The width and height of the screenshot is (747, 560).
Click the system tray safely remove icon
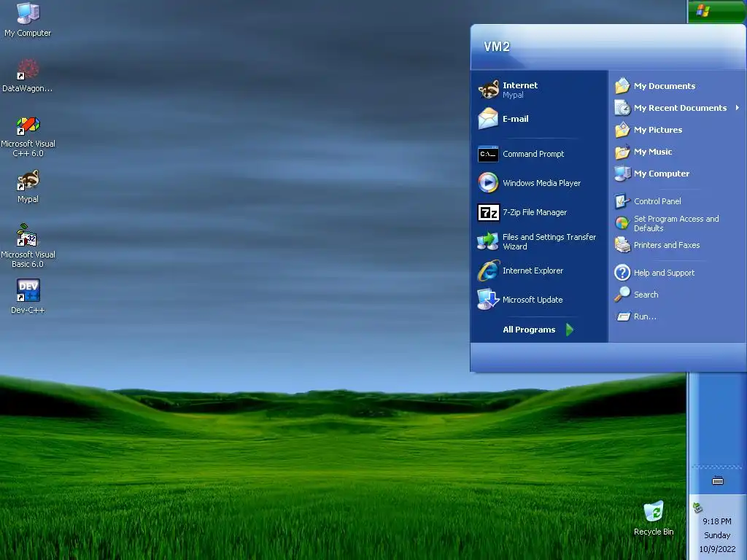click(x=698, y=507)
